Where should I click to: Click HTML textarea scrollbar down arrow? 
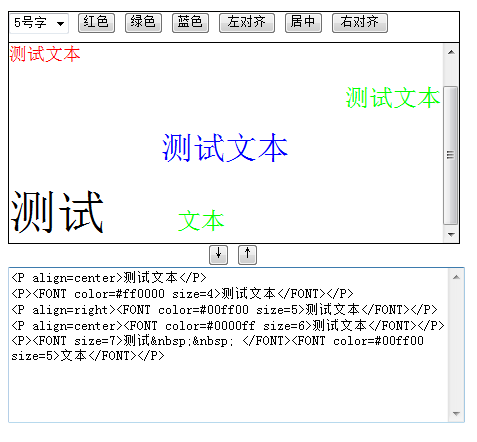click(x=456, y=414)
